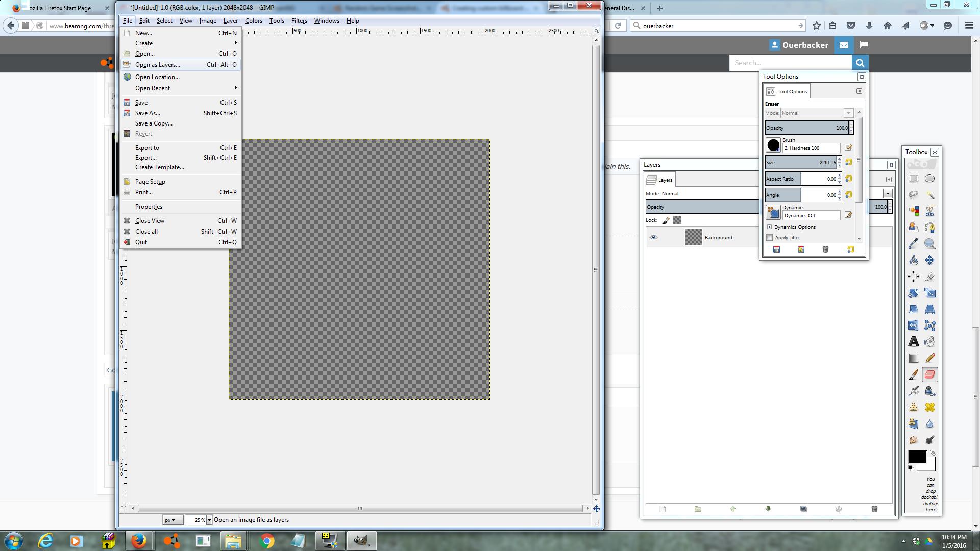Select the Clone stamp tool
This screenshot has height=551, width=980.
914,407
